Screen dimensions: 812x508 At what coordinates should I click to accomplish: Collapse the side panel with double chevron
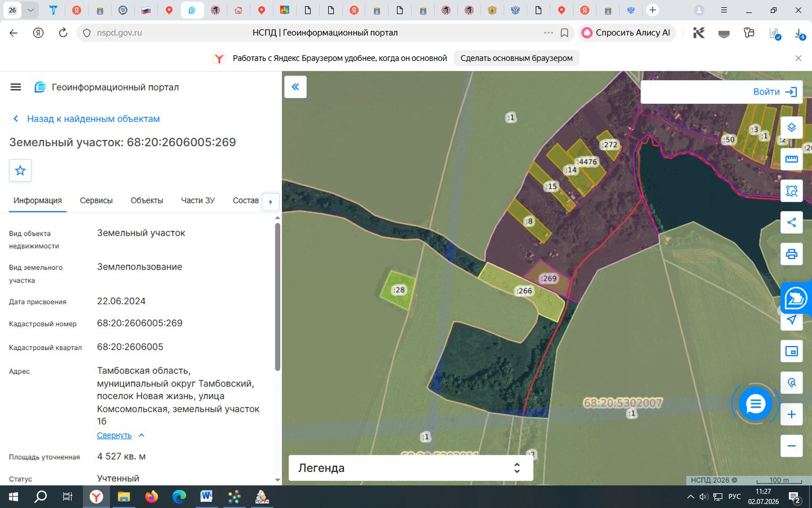coord(295,87)
